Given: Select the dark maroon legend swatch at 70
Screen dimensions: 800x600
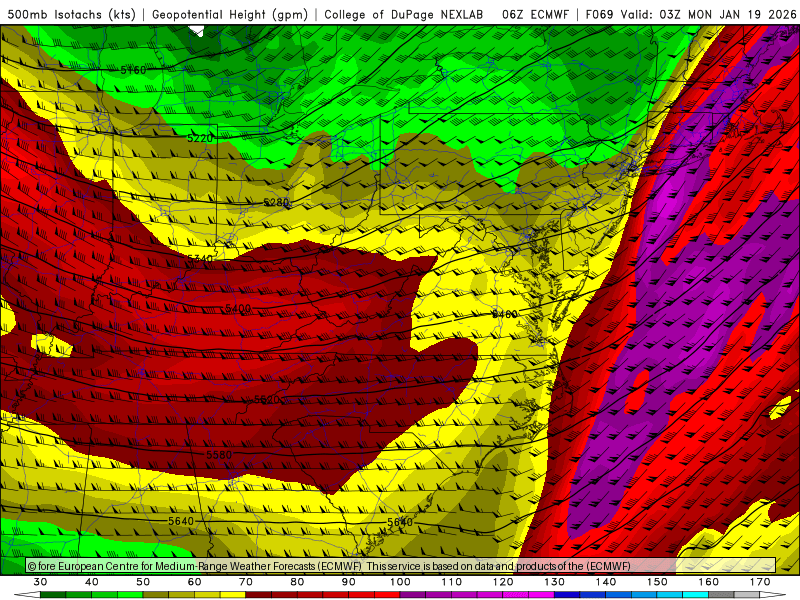Looking at the screenshot, I should [x=259, y=595].
